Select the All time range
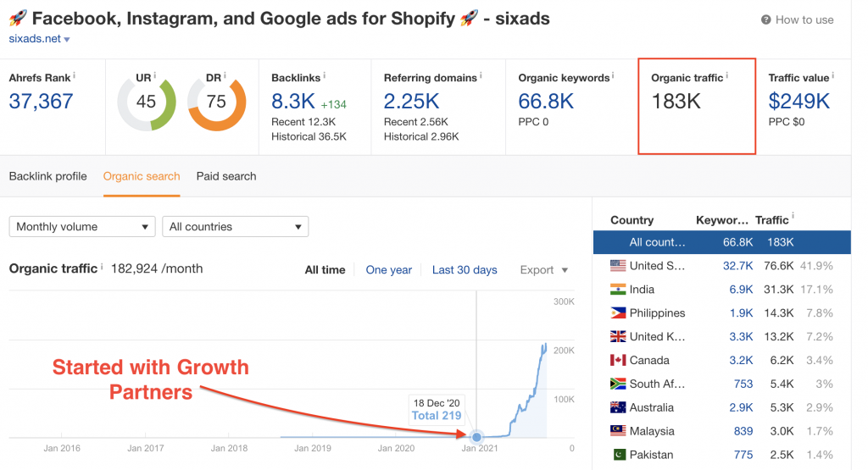This screenshot has height=470, width=868. point(325,270)
